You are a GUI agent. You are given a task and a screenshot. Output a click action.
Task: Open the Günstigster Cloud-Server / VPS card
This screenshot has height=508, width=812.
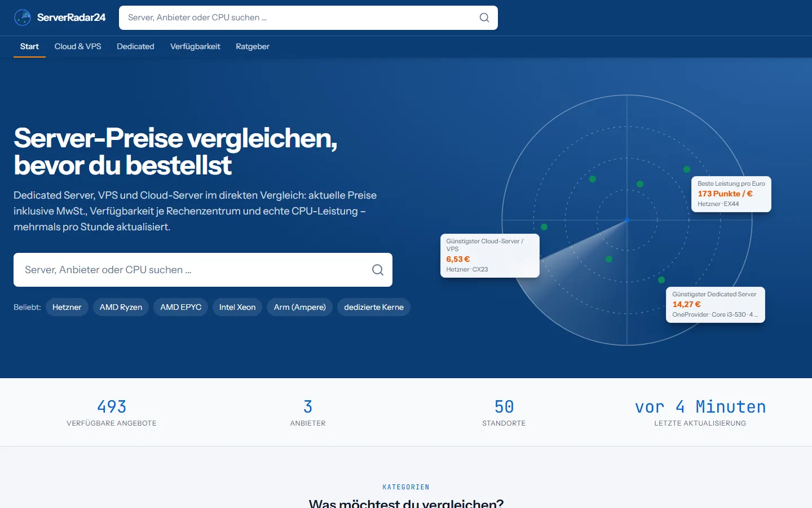[x=489, y=256]
